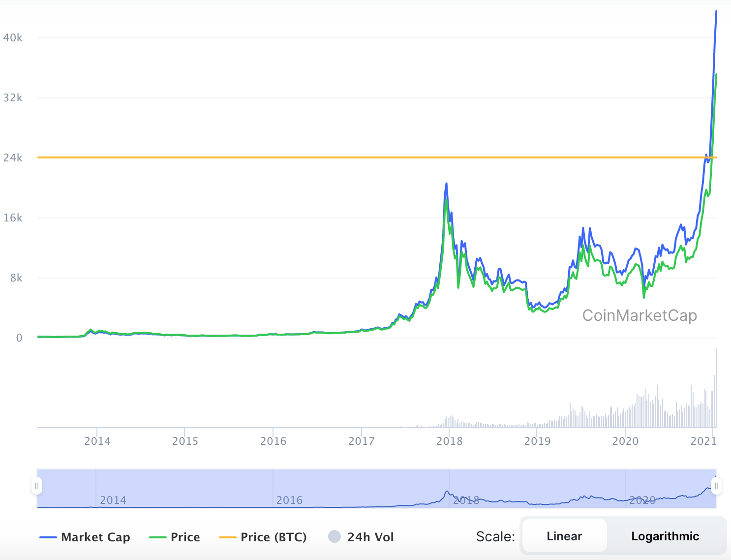Click the left range navigator handle
This screenshot has height=560, width=731.
pos(36,486)
